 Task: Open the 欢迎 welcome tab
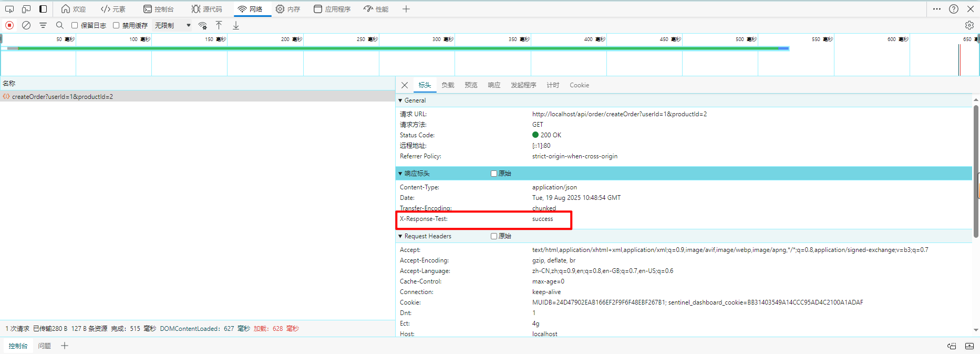point(74,9)
